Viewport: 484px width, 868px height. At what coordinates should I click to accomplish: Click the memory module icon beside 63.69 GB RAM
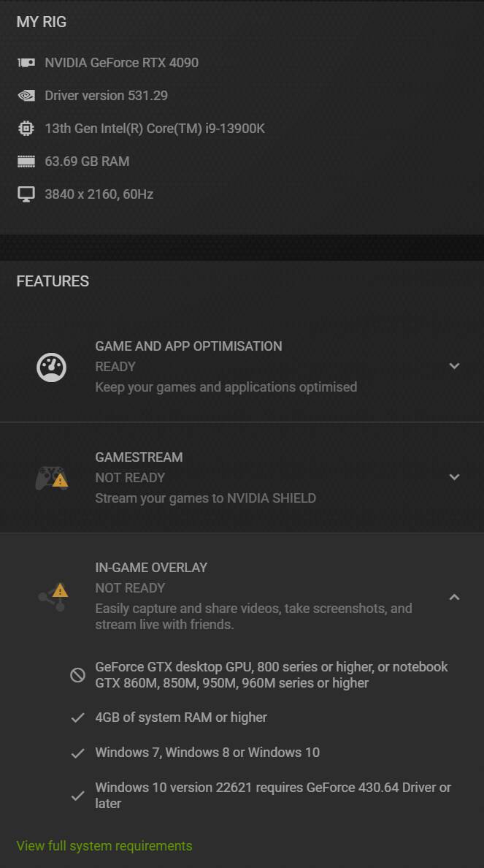click(26, 161)
